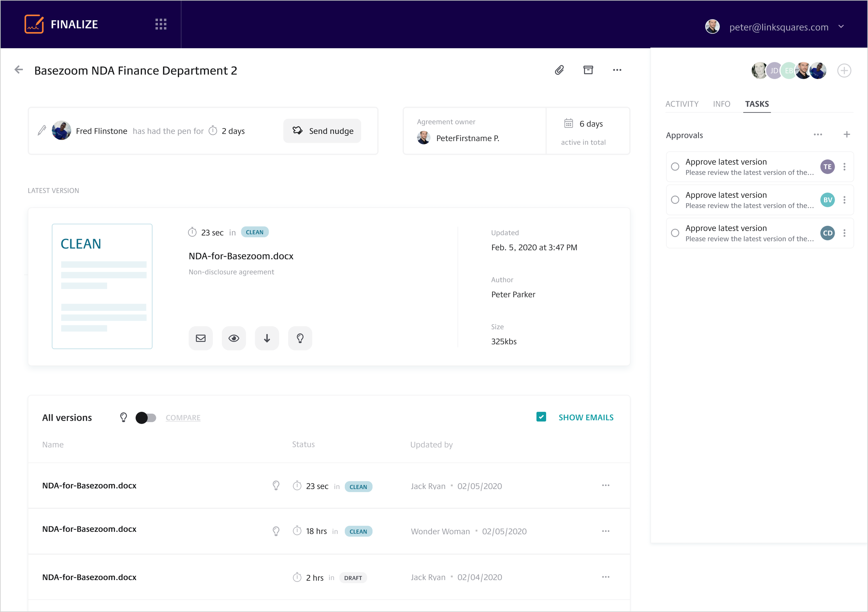
Task: Mark TE's approval task radio circle
Action: (675, 167)
